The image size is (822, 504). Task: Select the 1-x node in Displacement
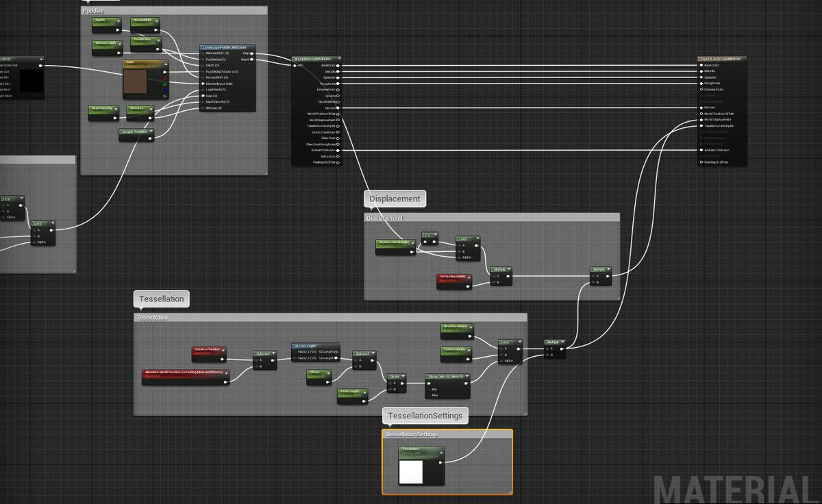pyautogui.click(x=429, y=238)
